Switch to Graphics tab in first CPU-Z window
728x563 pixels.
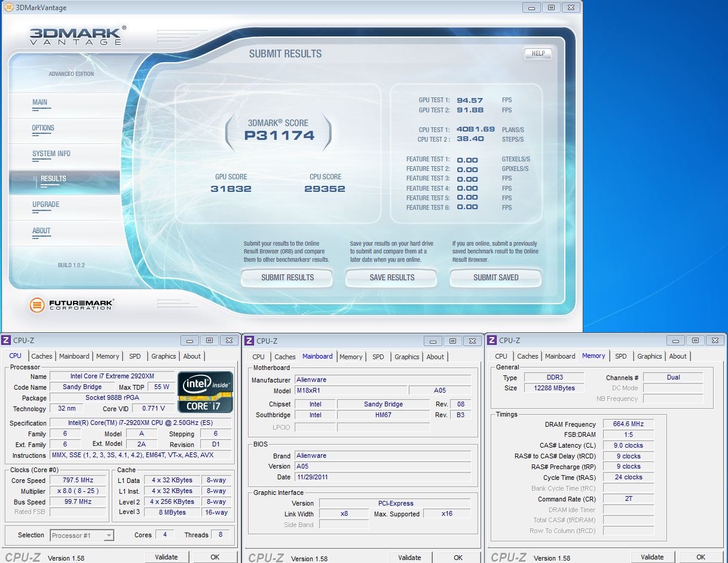coord(164,356)
